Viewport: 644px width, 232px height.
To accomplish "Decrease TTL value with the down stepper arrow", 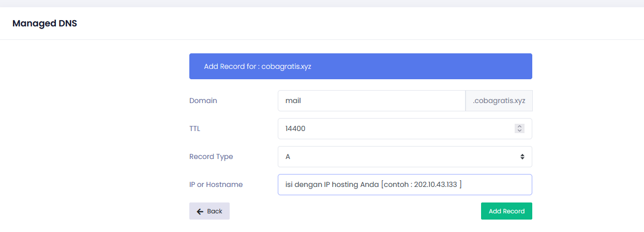I will [x=519, y=130].
